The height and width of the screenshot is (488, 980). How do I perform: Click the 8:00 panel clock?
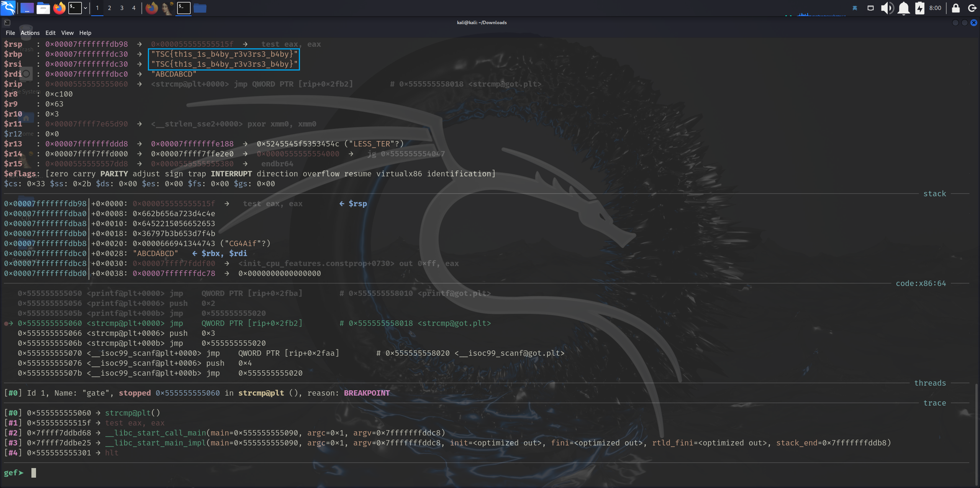point(935,8)
